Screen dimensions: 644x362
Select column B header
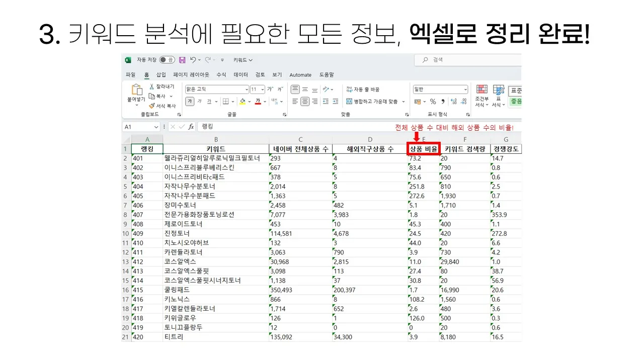[216, 139]
